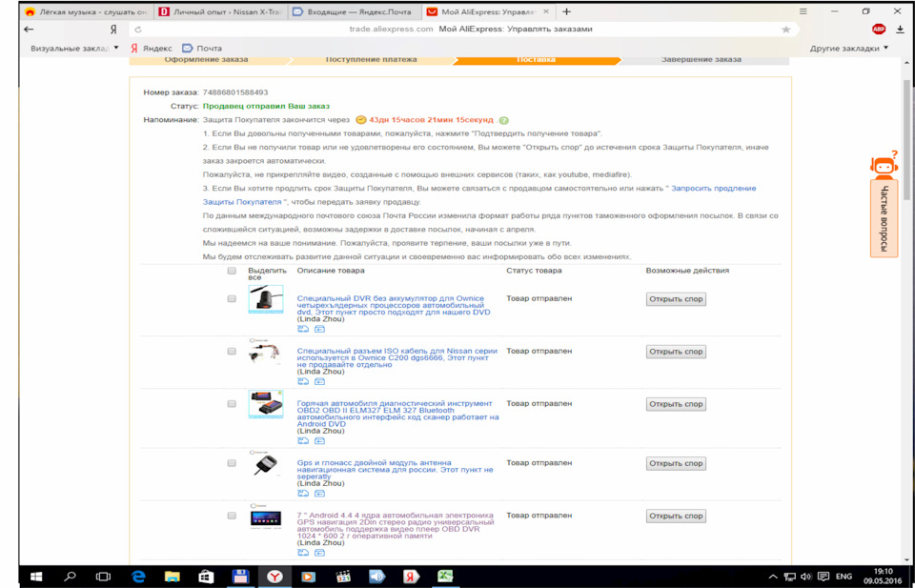Tick checkbox for DVR product row
Viewport: 915px width, 588px height.
click(x=232, y=298)
